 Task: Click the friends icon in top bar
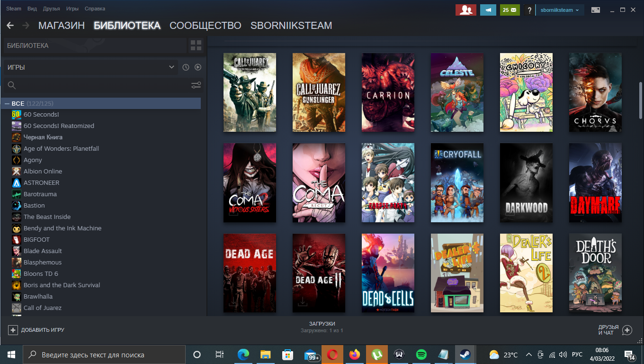pyautogui.click(x=465, y=10)
